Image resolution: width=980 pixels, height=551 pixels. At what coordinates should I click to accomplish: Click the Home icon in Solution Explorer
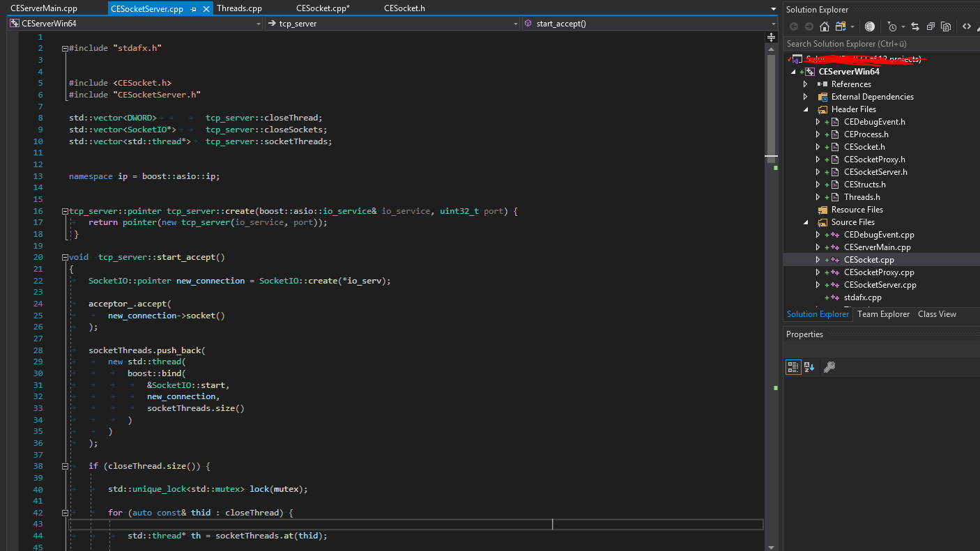pyautogui.click(x=824, y=26)
